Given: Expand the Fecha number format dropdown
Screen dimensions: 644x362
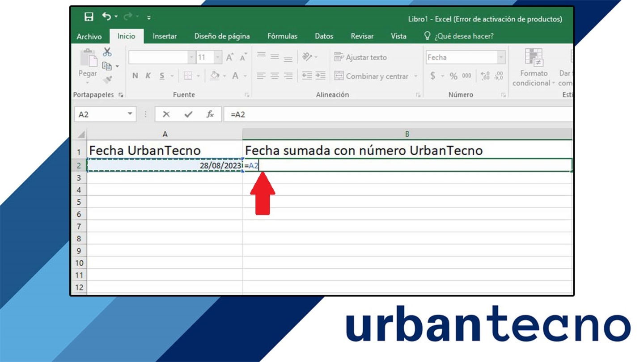Looking at the screenshot, I should [501, 57].
